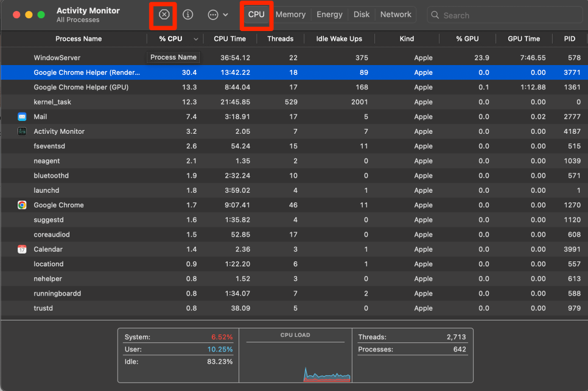Open the Disk tab

[x=362, y=15]
